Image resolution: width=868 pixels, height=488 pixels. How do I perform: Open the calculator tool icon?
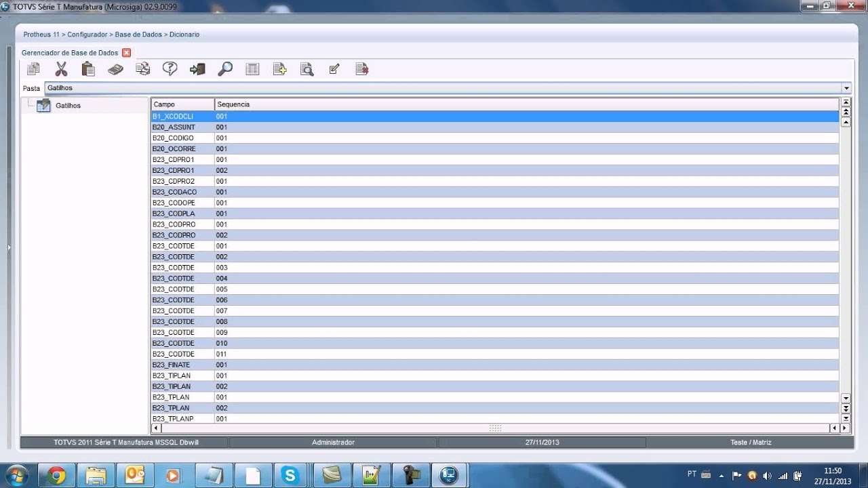115,69
